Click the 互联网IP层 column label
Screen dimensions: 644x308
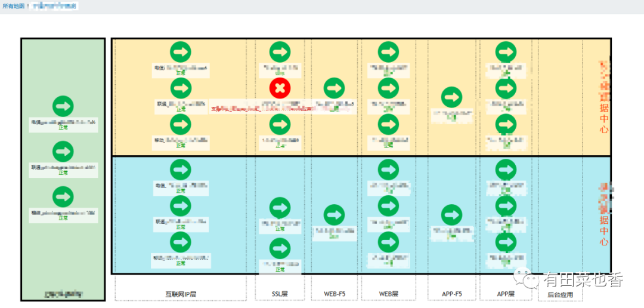click(x=181, y=294)
